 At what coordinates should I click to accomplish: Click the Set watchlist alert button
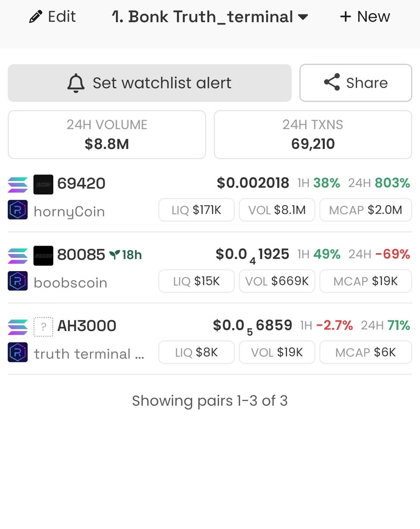(x=150, y=83)
